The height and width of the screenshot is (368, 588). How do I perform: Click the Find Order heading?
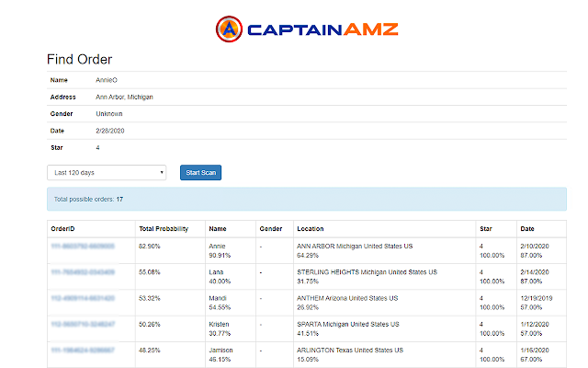pos(80,59)
